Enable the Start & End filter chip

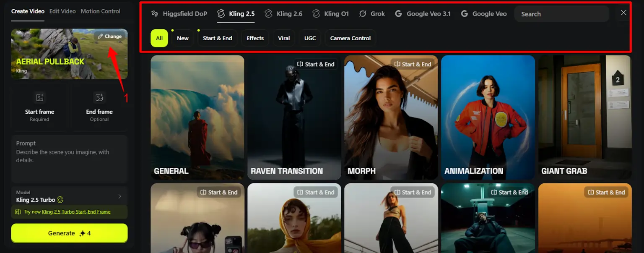(217, 38)
